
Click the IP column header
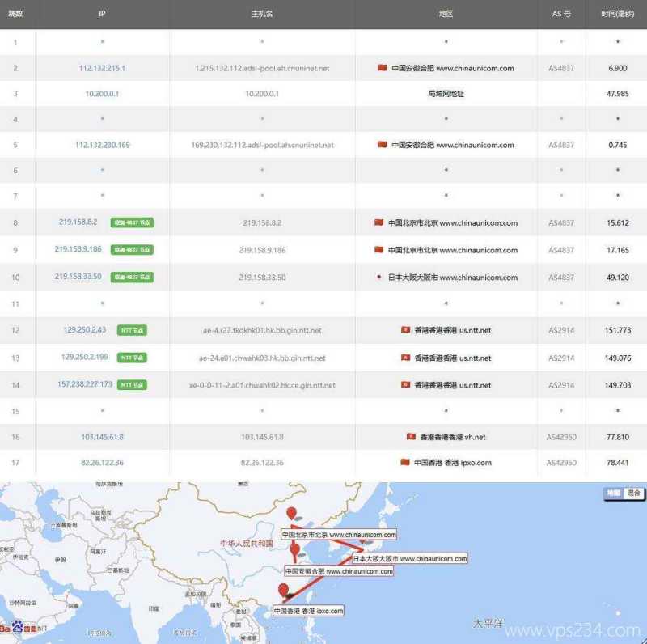(x=102, y=14)
